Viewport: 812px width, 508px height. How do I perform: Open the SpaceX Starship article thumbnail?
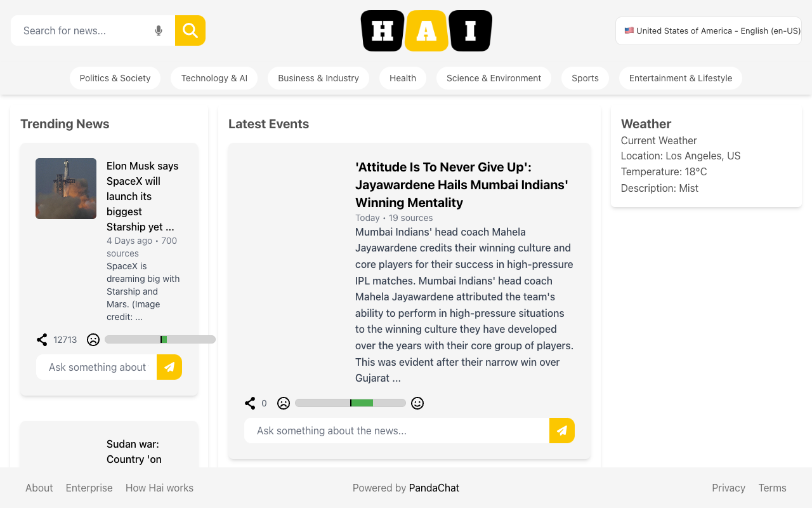pyautogui.click(x=66, y=189)
